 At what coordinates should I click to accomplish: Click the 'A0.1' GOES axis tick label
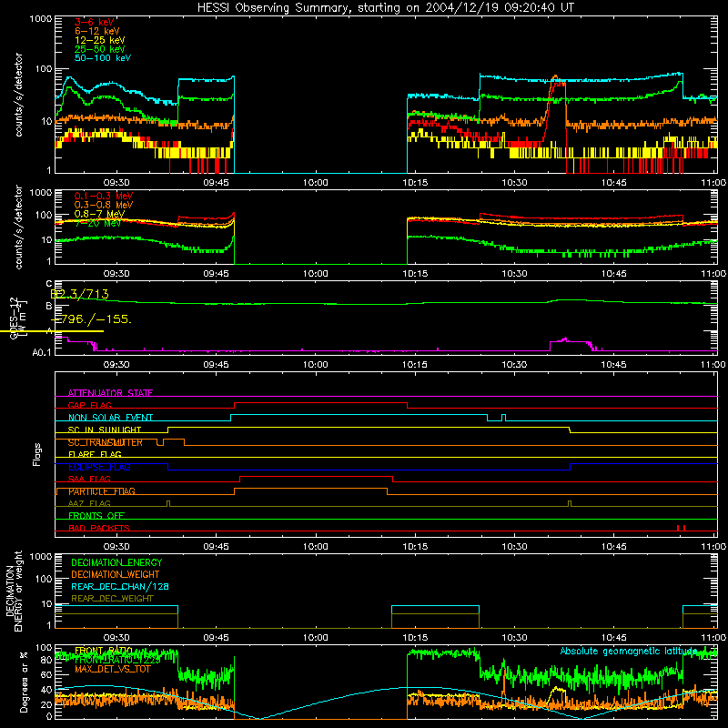point(42,353)
